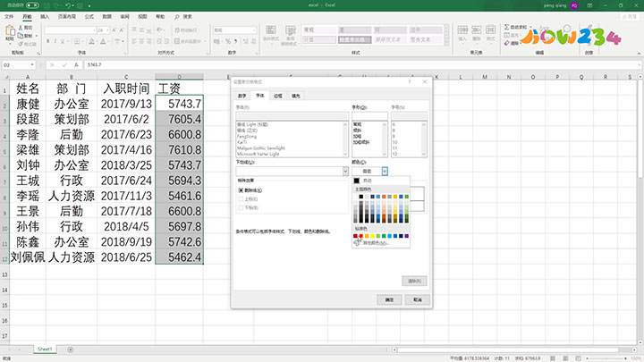644x362 pixels.
Task: Click the AutoSum sigma icon
Action: pos(507,27)
